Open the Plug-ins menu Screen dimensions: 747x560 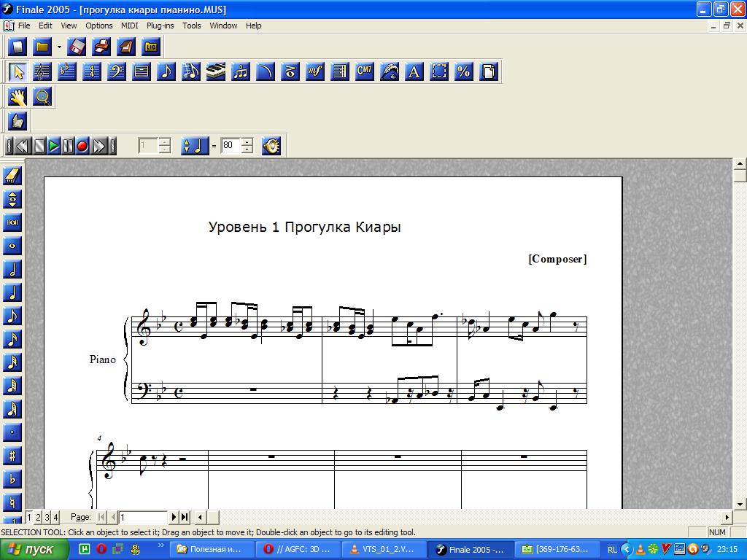pos(160,26)
